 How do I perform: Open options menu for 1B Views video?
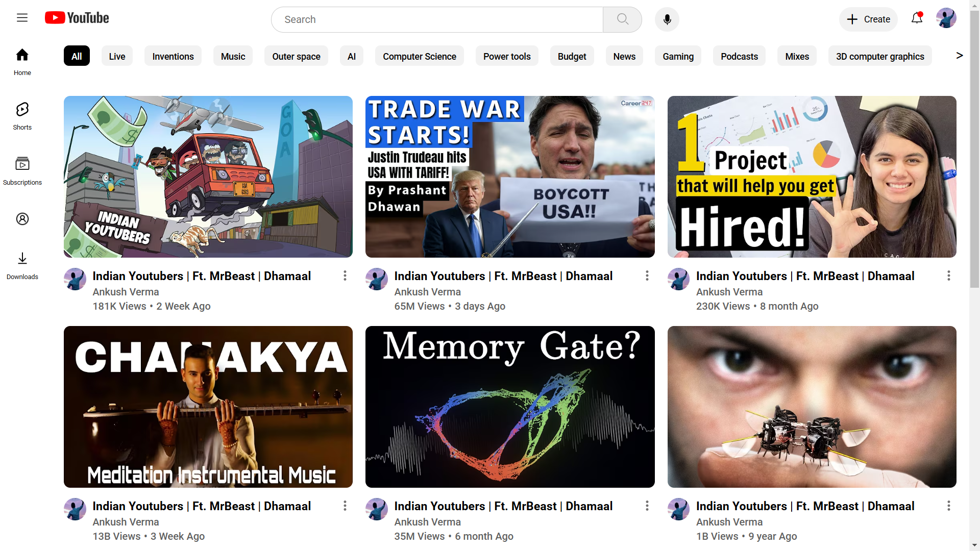coord(948,506)
